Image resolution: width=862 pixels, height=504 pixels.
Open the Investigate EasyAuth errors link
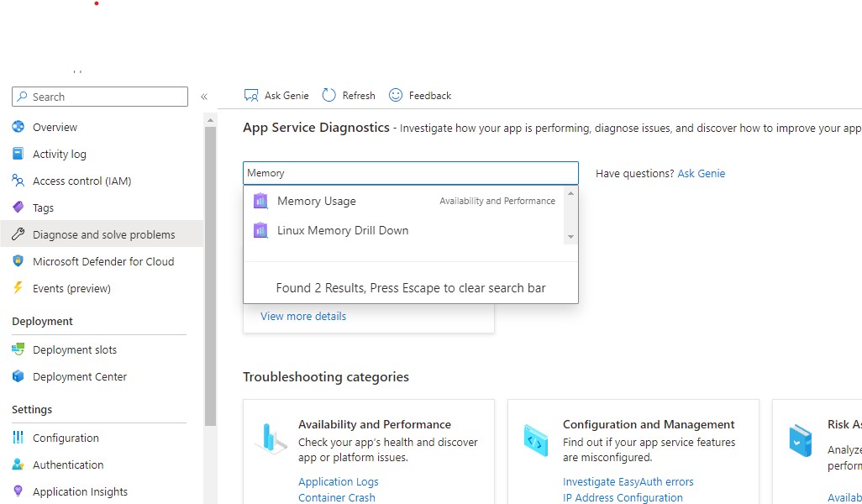pos(628,481)
